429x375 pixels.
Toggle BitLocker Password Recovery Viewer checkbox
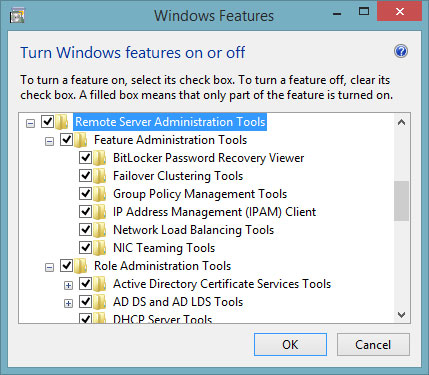(x=85, y=157)
